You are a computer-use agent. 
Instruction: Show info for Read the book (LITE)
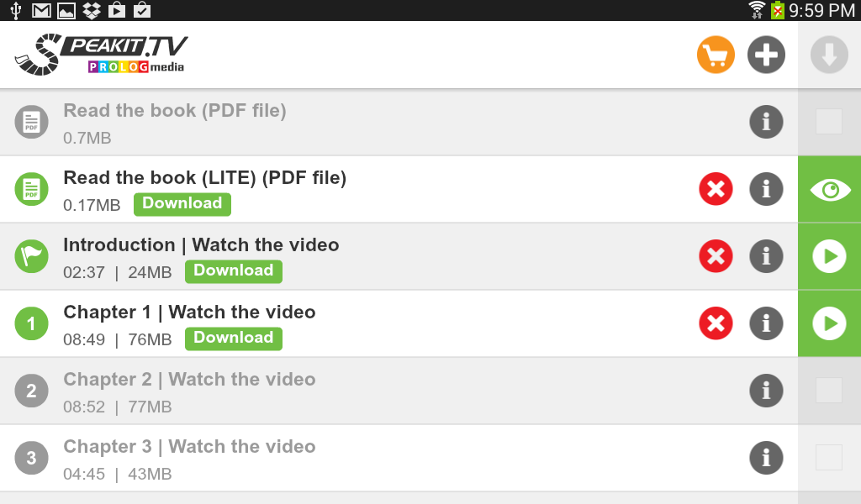766,189
